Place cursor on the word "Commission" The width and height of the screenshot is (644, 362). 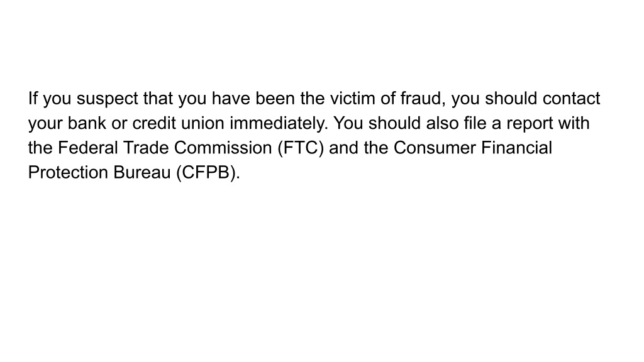pyautogui.click(x=223, y=148)
